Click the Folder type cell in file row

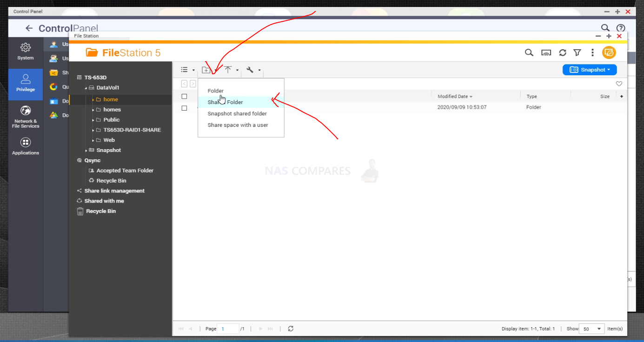pos(534,107)
